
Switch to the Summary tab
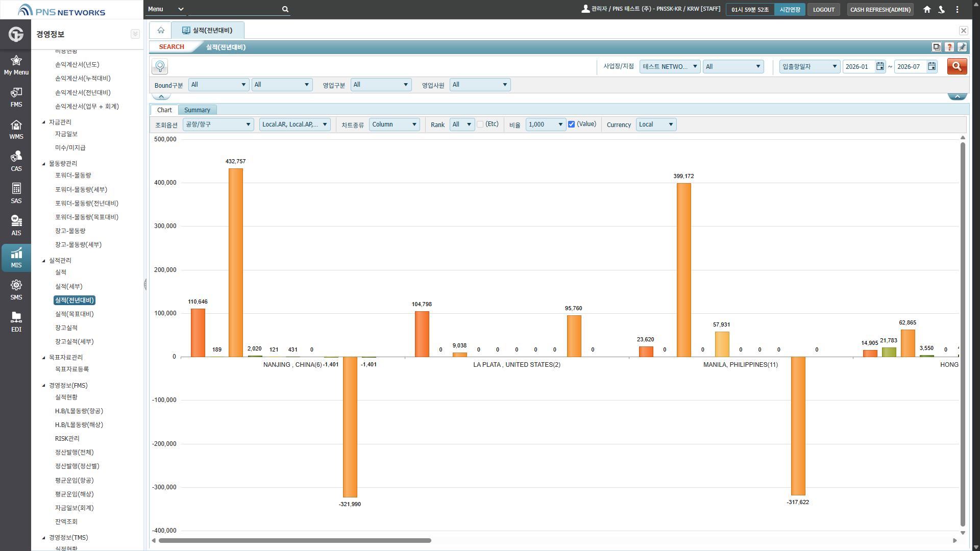[197, 110]
